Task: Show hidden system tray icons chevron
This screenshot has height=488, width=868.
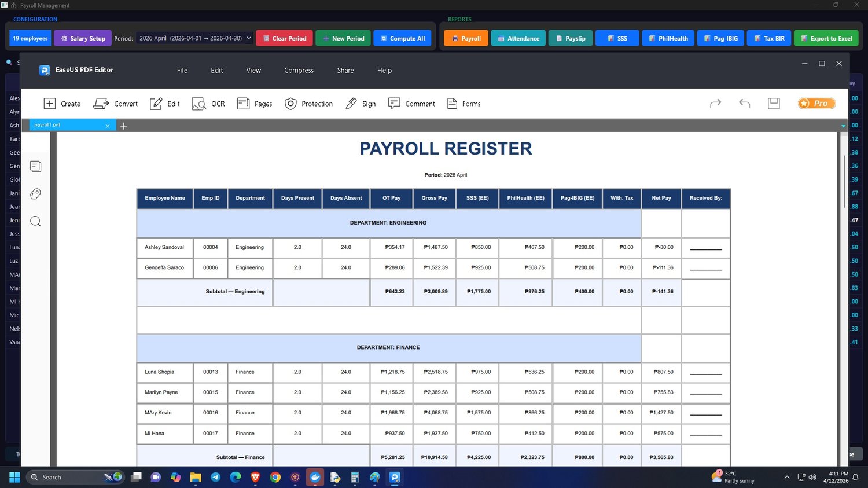Action: click(x=787, y=477)
